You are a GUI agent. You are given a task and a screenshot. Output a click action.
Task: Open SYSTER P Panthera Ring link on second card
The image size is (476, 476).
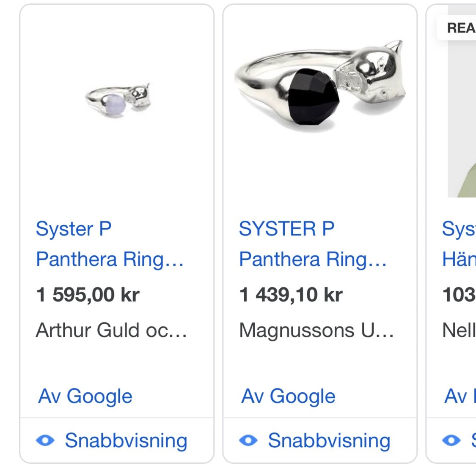click(x=312, y=243)
